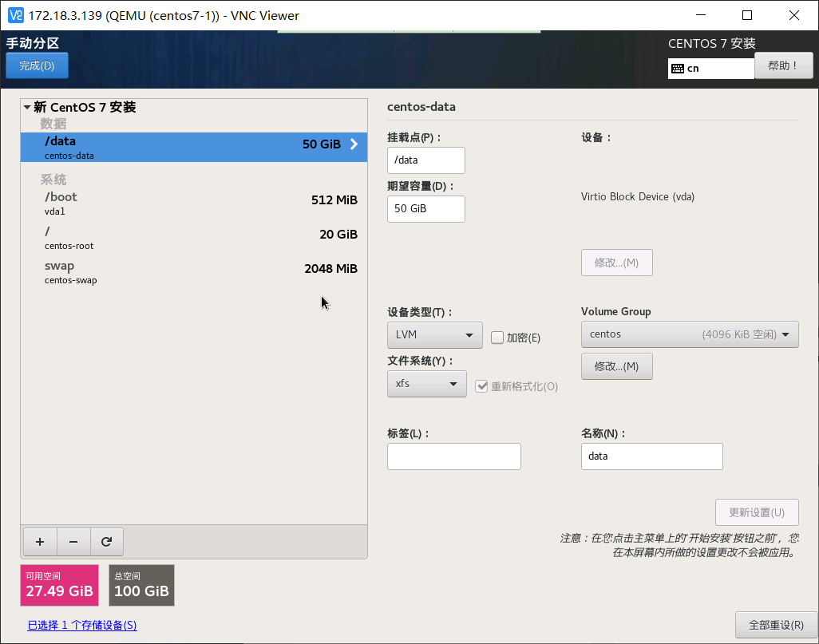Image resolution: width=819 pixels, height=644 pixels.
Task: Minimize the VNC Viewer window
Action: [x=701, y=15]
